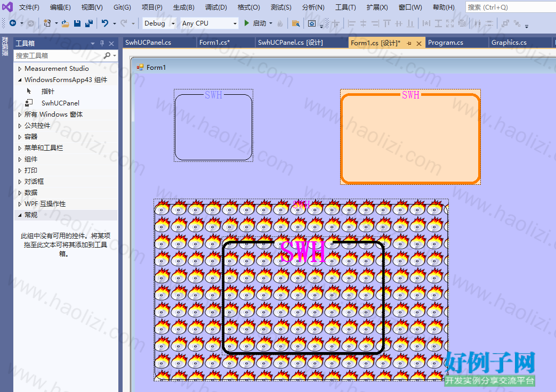
Task: Save the current file using disk icon
Action: (77, 23)
